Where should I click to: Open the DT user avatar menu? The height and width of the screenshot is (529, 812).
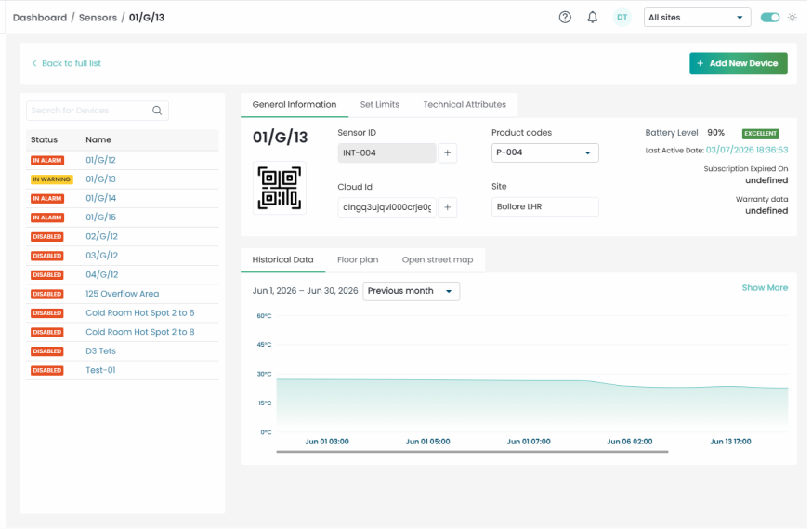[x=622, y=17]
